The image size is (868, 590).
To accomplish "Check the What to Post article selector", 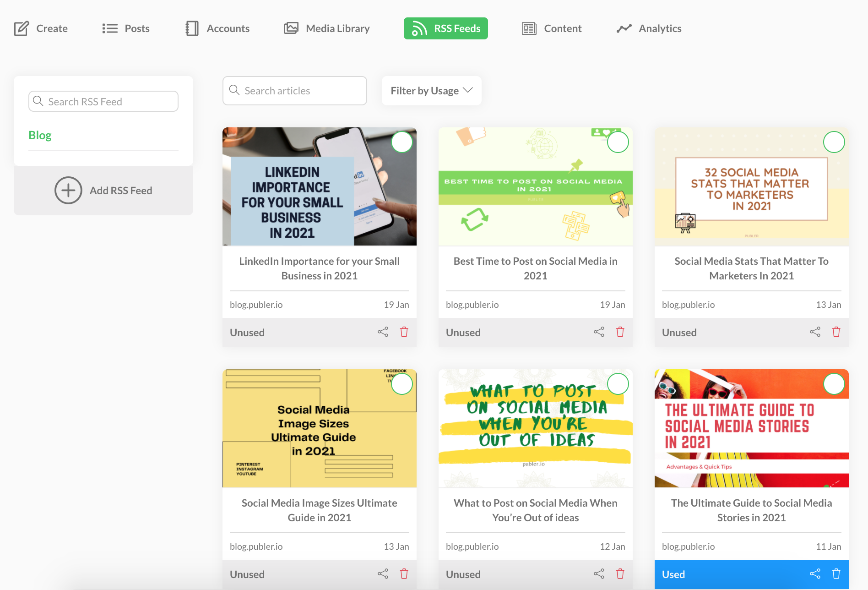I will point(618,384).
